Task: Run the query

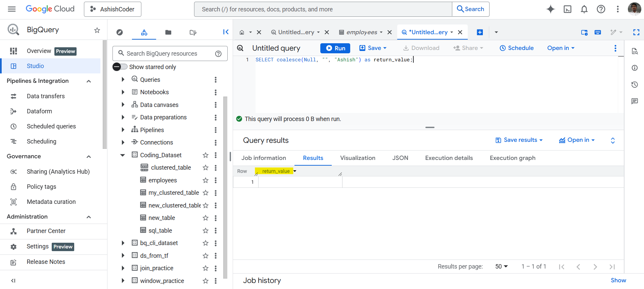Action: click(x=335, y=48)
